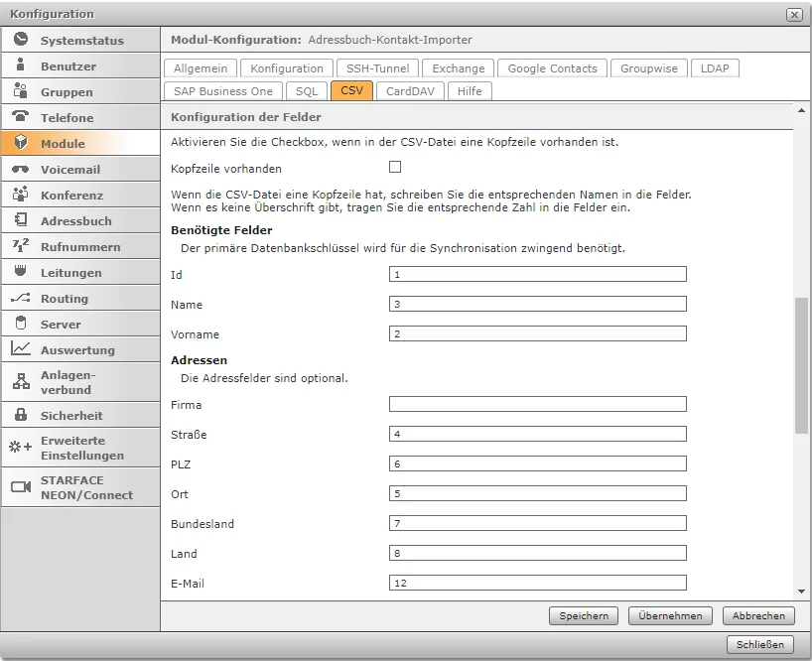Focus the Straße input field
This screenshot has height=661, width=812.
tap(538, 434)
